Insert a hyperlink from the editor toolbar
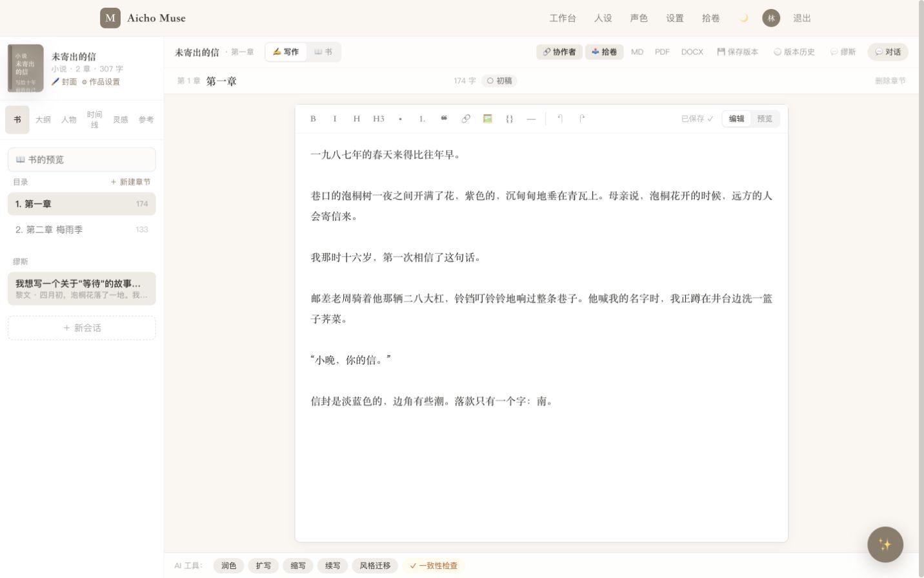 (466, 119)
